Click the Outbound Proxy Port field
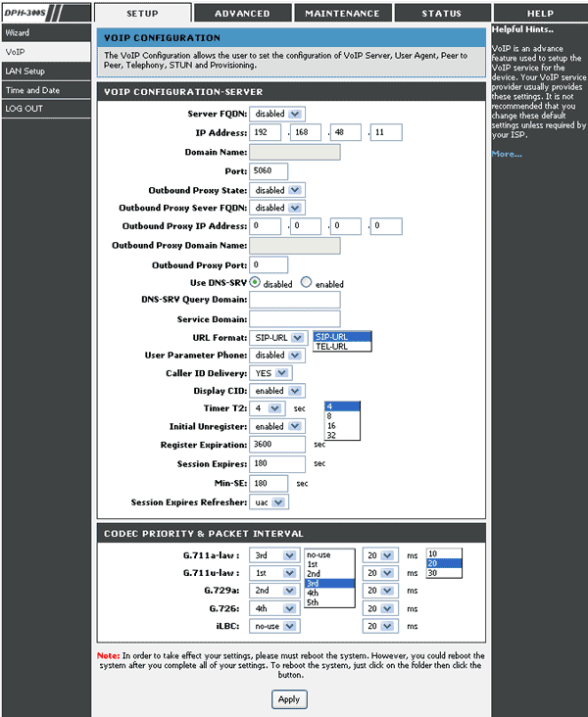Viewport: 588px width, 717px height. [x=269, y=265]
